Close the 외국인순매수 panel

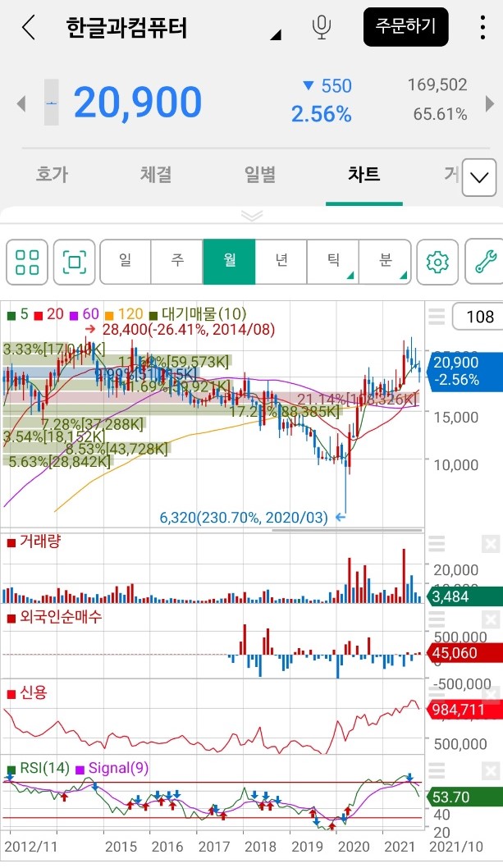pos(491,619)
